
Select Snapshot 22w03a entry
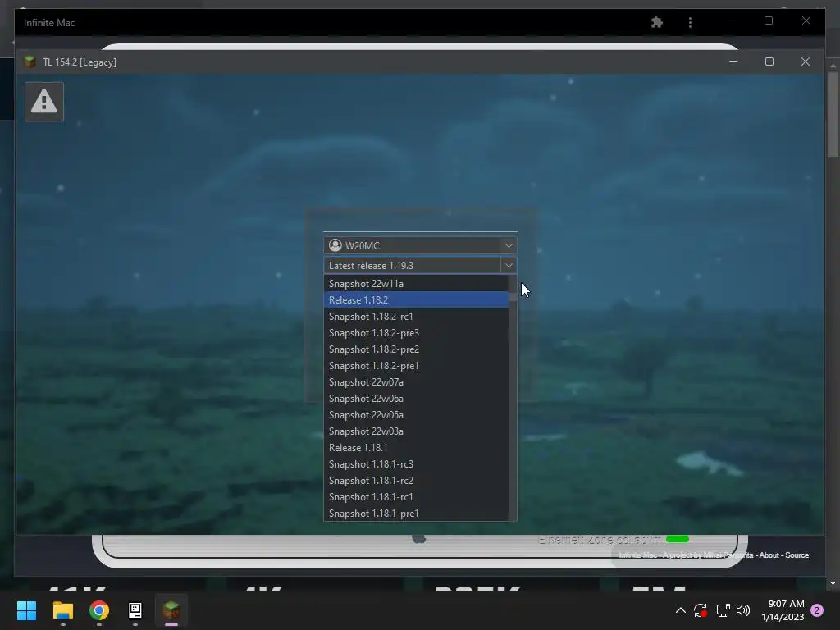tap(416, 431)
